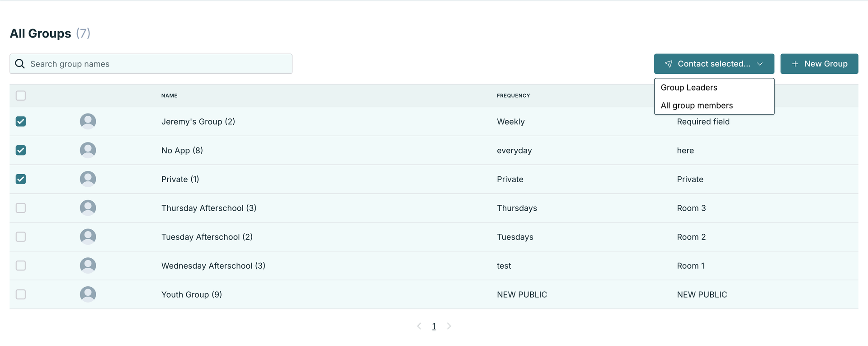The width and height of the screenshot is (868, 346).
Task: Choose All group members option
Action: tap(714, 105)
